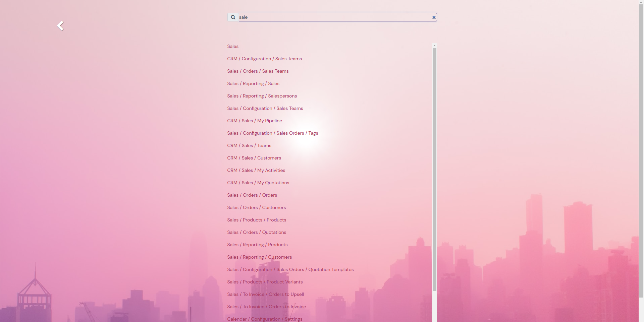This screenshot has height=322, width=644.
Task: Select CRM / Sales / Teams
Action: (x=249, y=145)
